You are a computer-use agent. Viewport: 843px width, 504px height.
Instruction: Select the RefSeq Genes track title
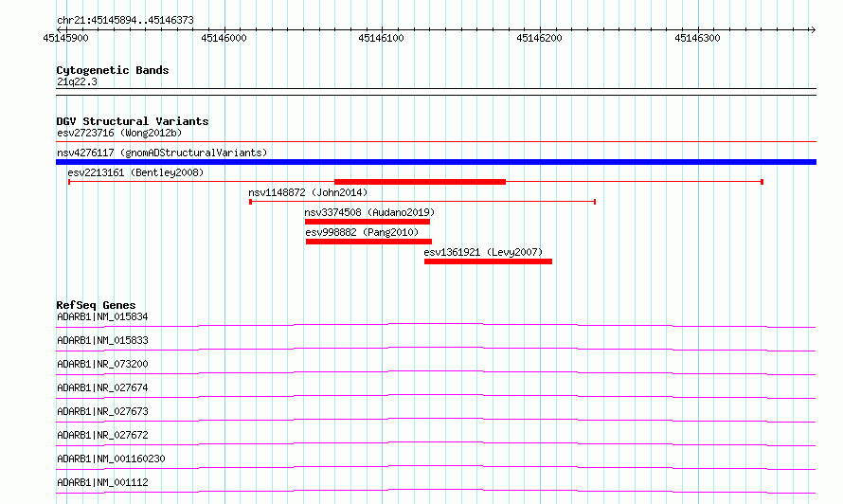coord(96,305)
